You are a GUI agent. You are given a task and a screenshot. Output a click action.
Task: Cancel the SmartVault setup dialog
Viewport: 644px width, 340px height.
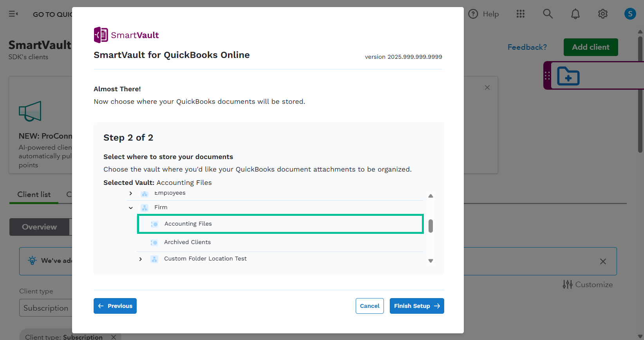(370, 306)
